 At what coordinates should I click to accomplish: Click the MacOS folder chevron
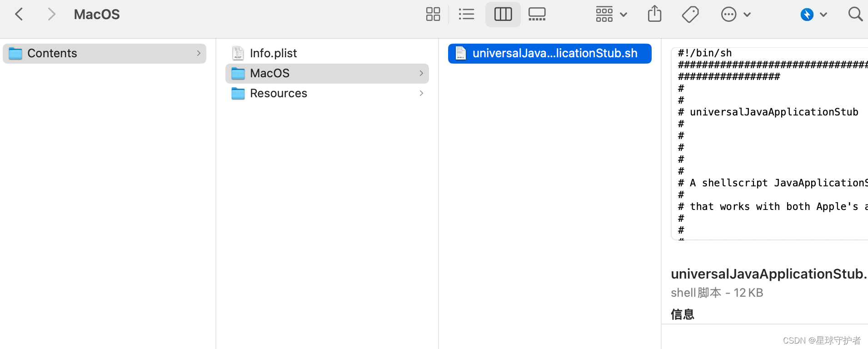pyautogui.click(x=421, y=73)
